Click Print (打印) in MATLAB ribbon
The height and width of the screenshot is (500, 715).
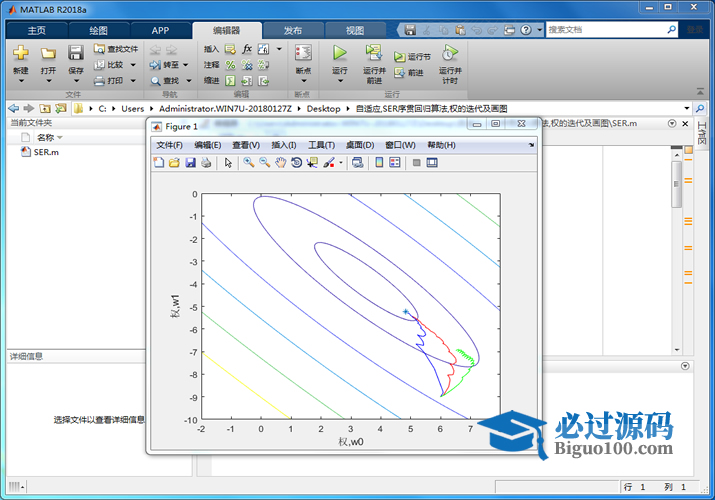pyautogui.click(x=109, y=81)
